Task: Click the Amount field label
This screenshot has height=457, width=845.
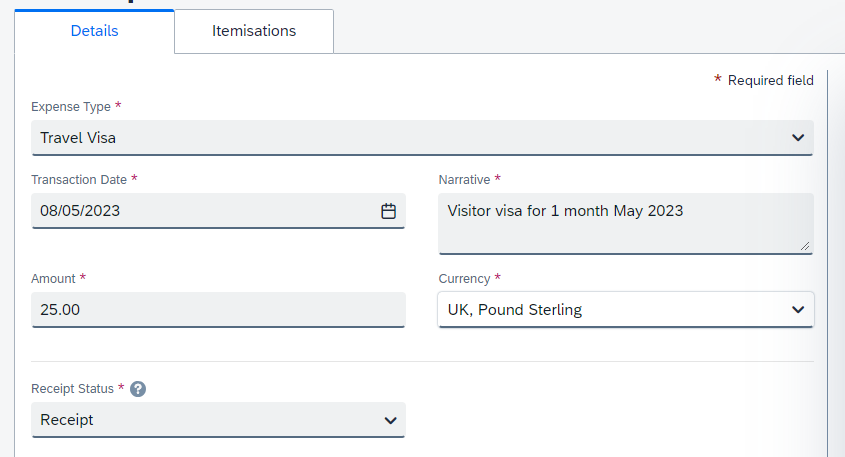Action: pos(53,279)
